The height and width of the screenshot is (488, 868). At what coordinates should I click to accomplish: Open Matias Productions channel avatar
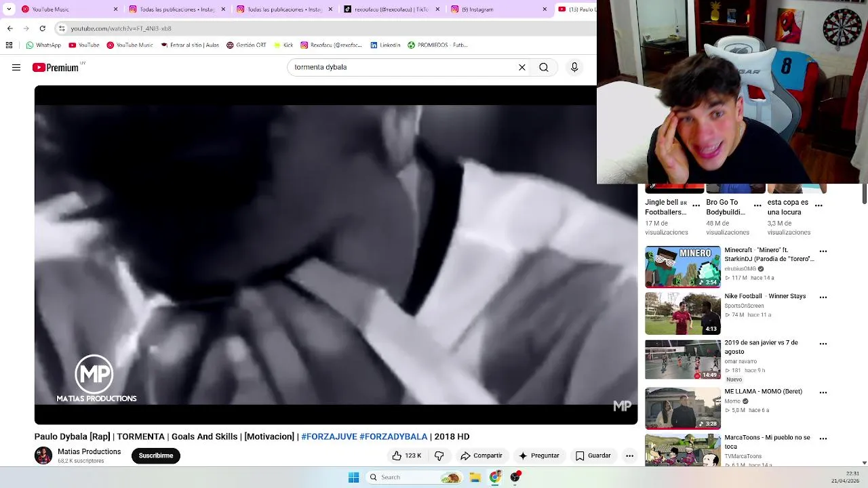43,455
